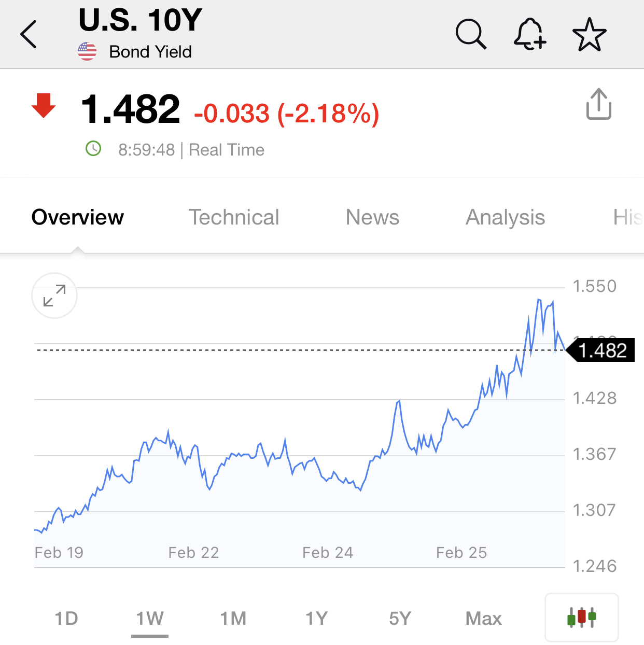Tap the back arrow icon

(x=29, y=34)
